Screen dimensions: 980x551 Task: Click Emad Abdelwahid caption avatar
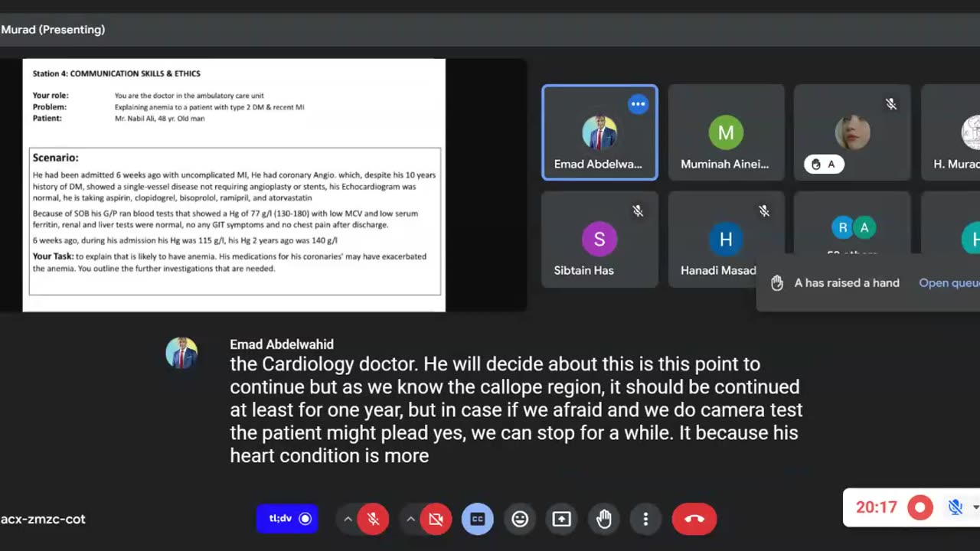pos(181,353)
